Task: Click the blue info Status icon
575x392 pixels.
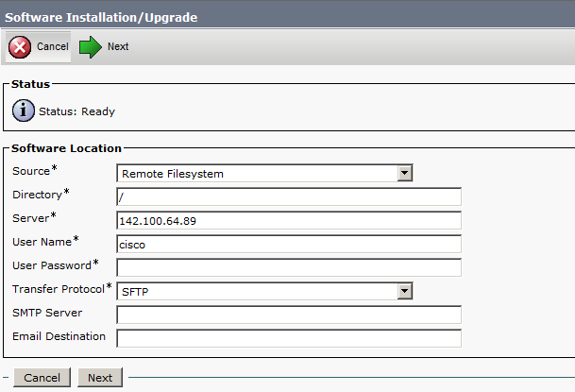Action: click(23, 111)
